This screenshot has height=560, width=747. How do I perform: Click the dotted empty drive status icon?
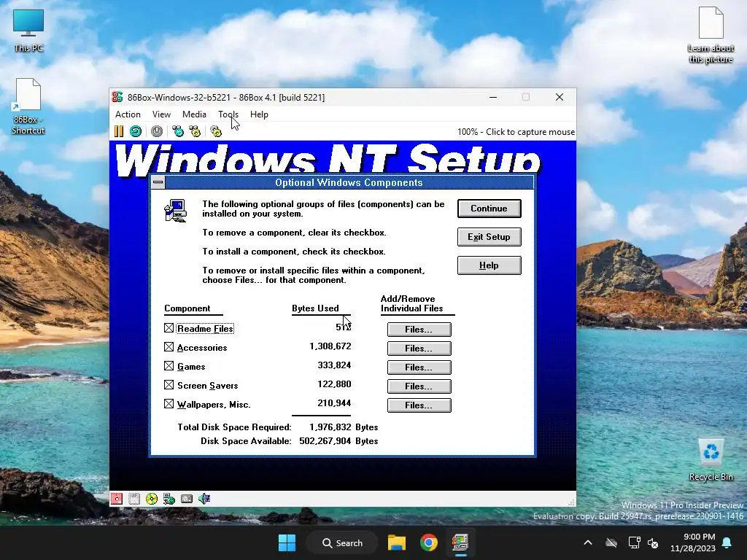[134, 499]
